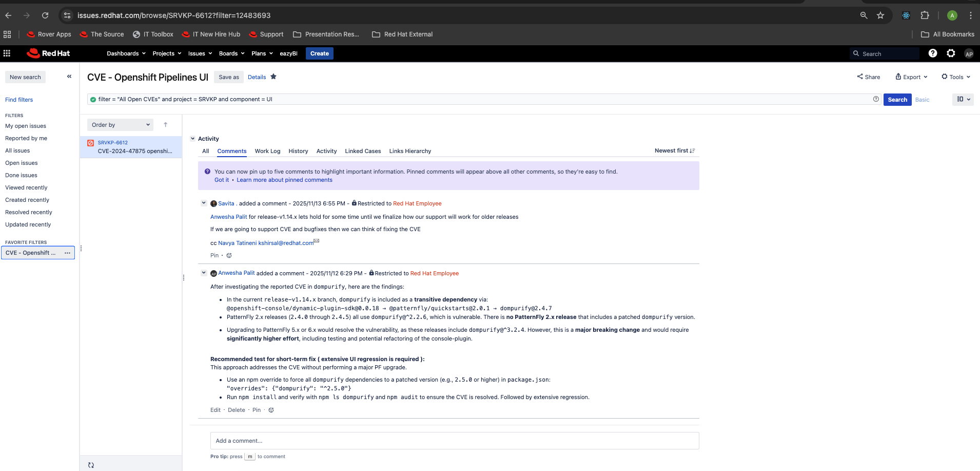Image resolution: width=980 pixels, height=471 pixels.
Task: Edit Anwesha Palit's comment
Action: point(215,410)
